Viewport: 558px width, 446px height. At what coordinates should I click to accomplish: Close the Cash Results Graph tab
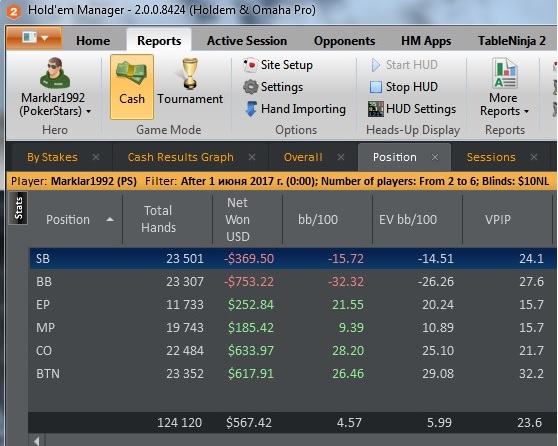point(252,157)
